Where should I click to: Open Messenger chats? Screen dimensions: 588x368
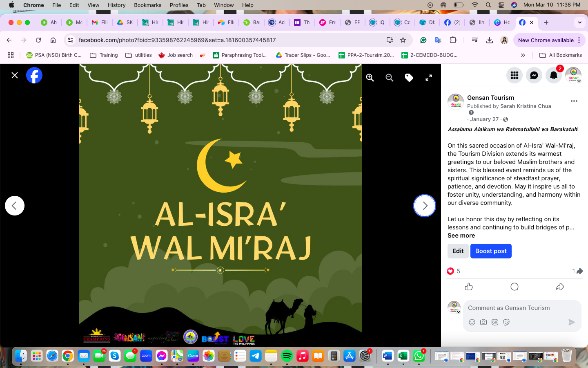click(x=534, y=75)
